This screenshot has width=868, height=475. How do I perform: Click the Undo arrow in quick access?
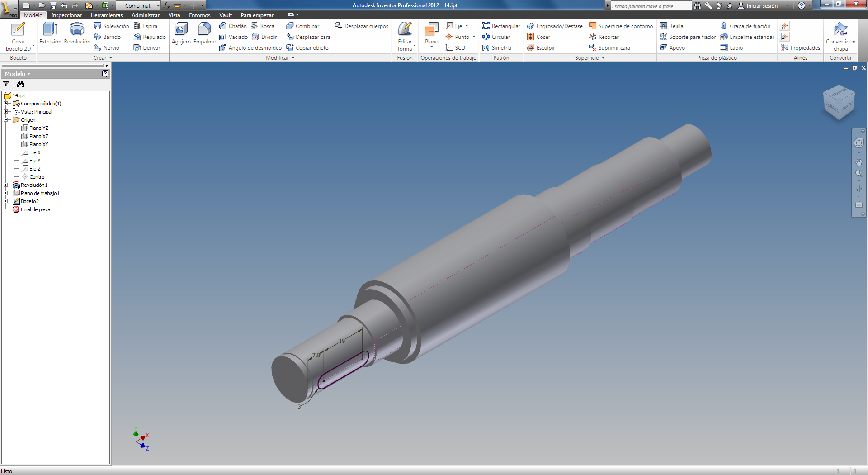64,5
